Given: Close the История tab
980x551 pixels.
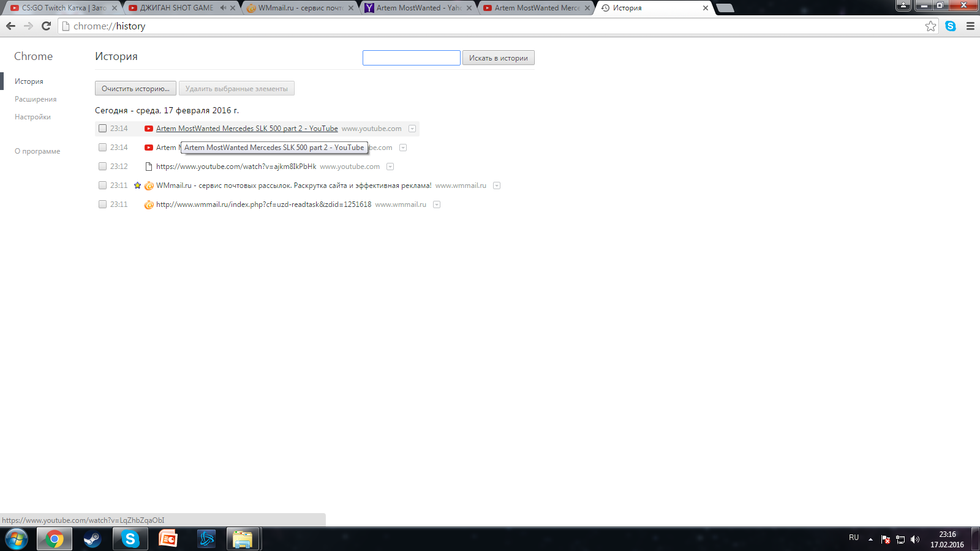Looking at the screenshot, I should coord(706,8).
